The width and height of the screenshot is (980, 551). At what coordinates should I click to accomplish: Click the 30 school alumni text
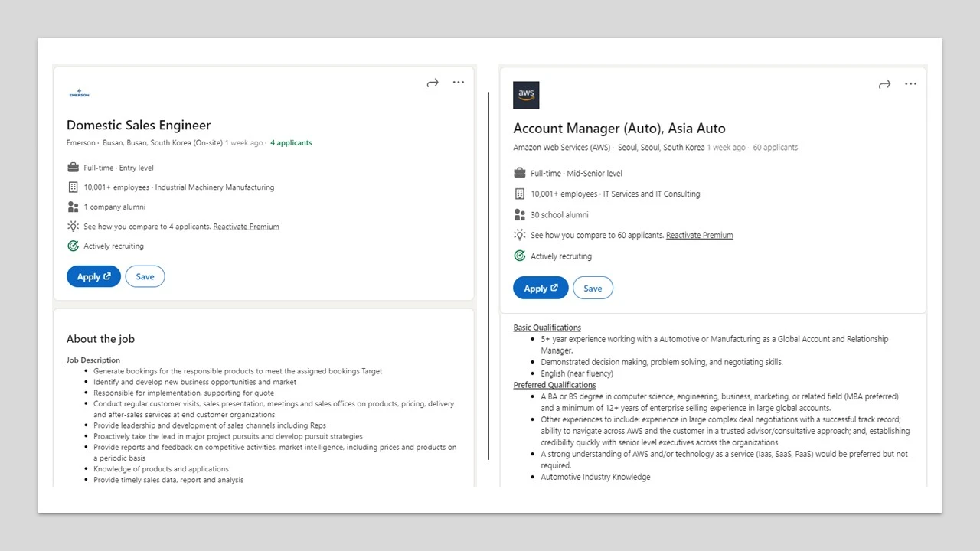pos(560,215)
